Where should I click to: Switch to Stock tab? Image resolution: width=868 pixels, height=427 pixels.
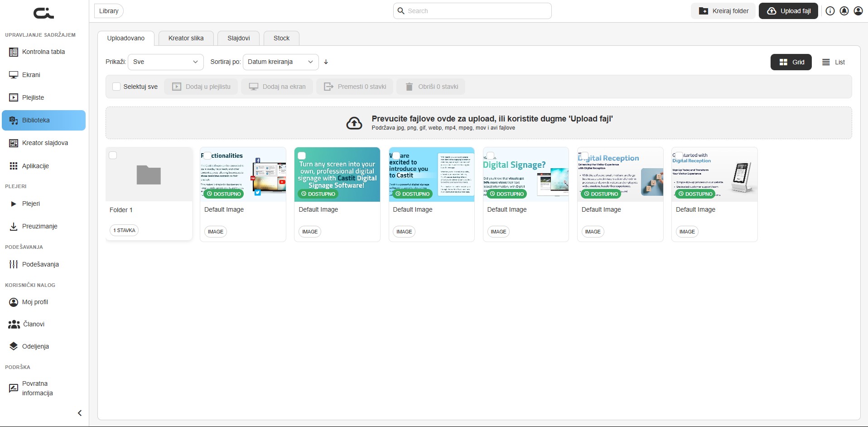tap(281, 38)
